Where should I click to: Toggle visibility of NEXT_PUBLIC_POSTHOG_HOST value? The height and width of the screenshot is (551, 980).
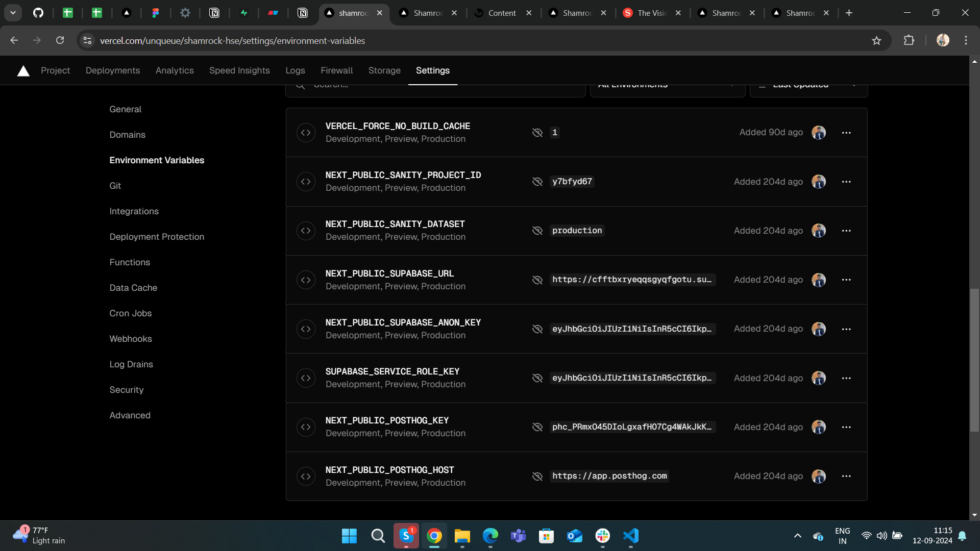coord(537,476)
